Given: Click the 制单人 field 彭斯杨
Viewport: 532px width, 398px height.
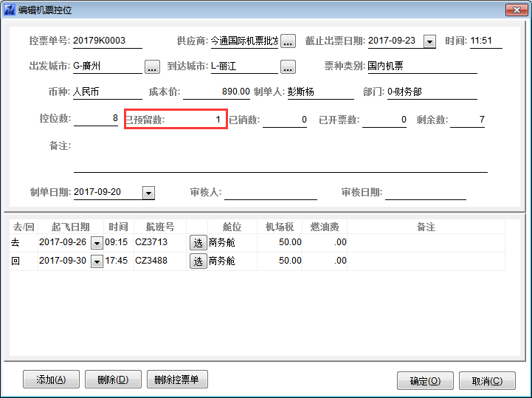Looking at the screenshot, I should coord(321,92).
